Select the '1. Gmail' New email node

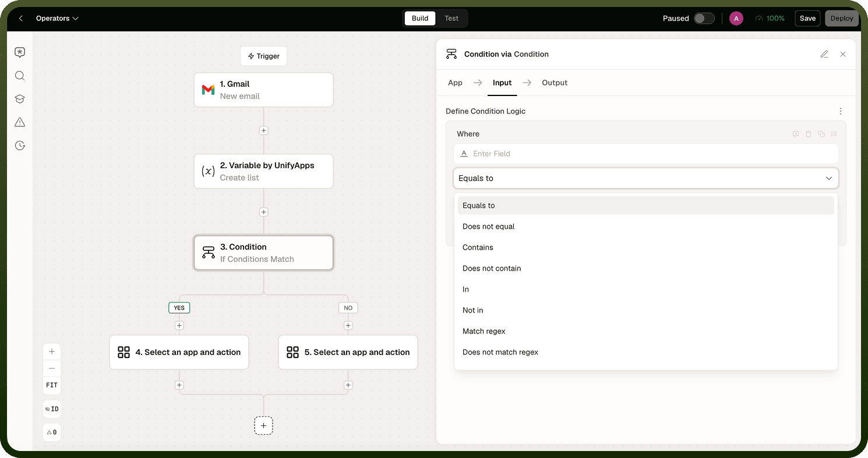[263, 90]
